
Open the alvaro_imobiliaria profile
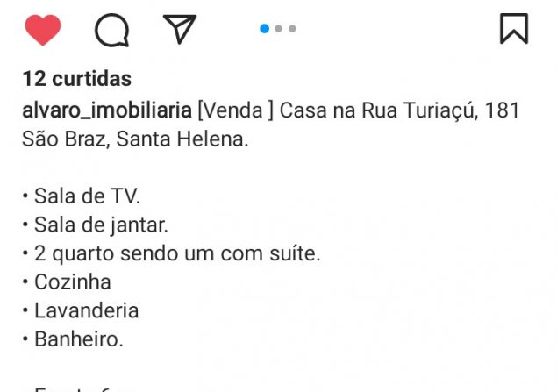(x=107, y=110)
